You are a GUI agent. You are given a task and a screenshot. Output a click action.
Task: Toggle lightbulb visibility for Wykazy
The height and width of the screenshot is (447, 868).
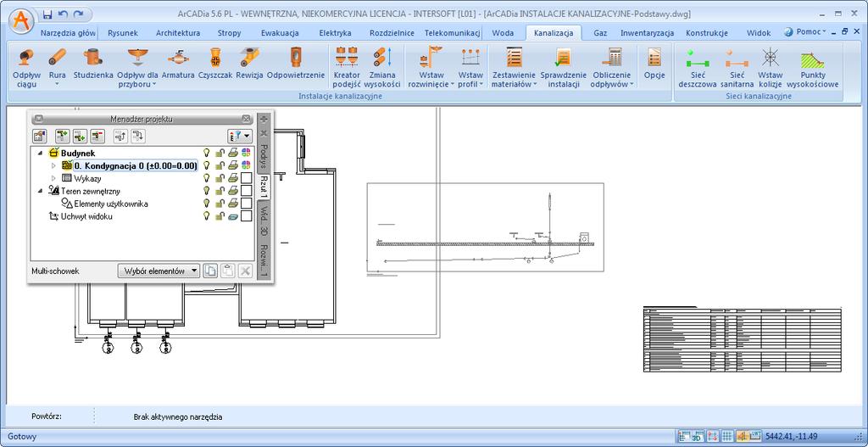pyautogui.click(x=207, y=178)
